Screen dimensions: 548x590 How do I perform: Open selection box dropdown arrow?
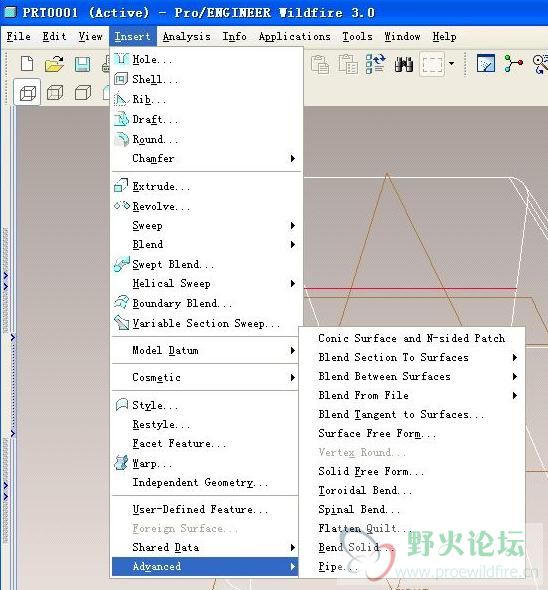tap(452, 64)
